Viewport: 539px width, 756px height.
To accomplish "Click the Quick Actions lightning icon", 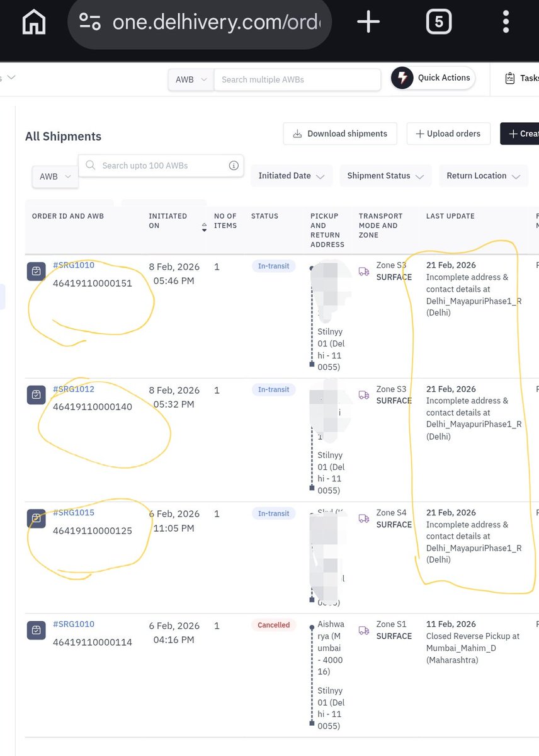I will [x=402, y=78].
